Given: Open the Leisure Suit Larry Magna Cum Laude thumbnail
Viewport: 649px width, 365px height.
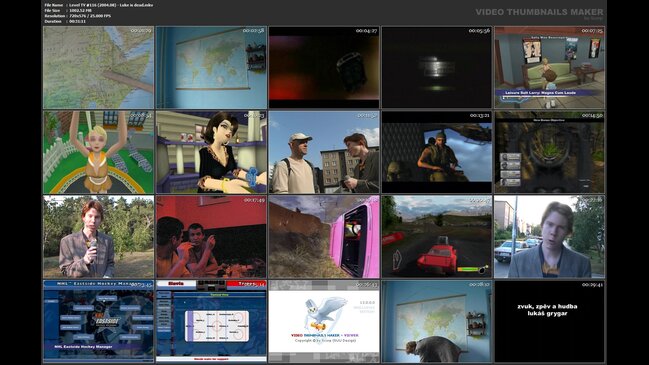Looking at the screenshot, I should (550, 67).
